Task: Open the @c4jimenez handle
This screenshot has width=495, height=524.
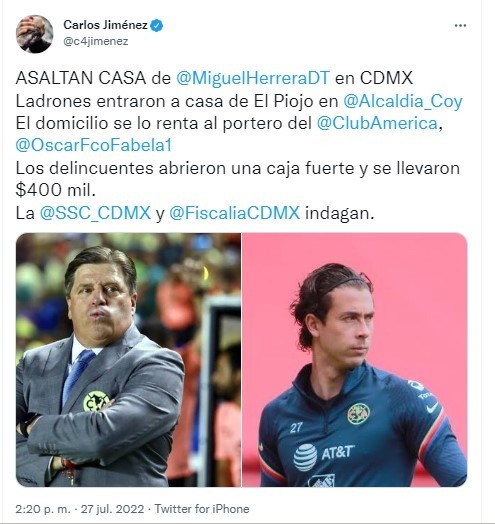Action: click(x=96, y=41)
